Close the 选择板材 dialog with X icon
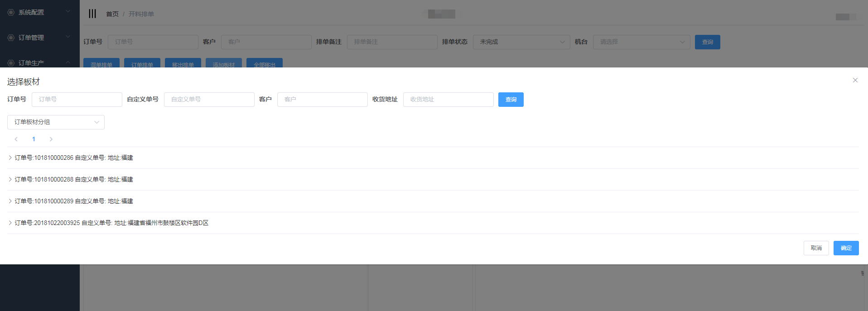This screenshot has height=311, width=868. coord(855,80)
